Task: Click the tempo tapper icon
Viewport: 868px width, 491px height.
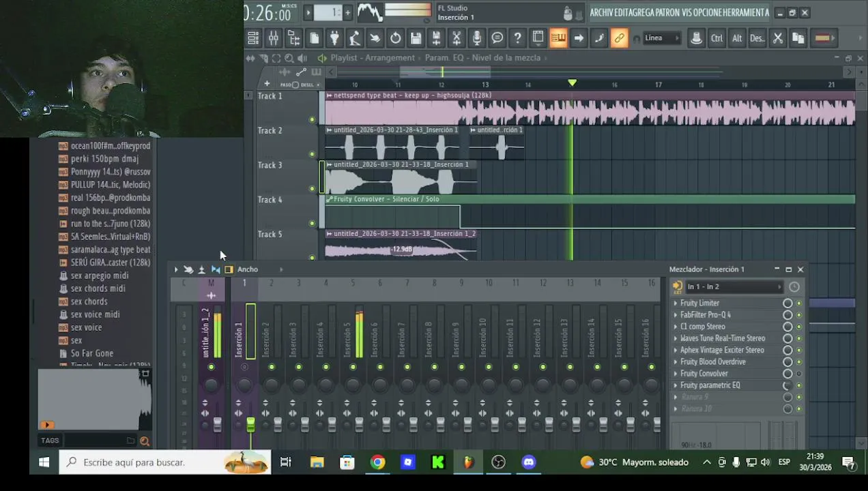Action: coord(354,38)
